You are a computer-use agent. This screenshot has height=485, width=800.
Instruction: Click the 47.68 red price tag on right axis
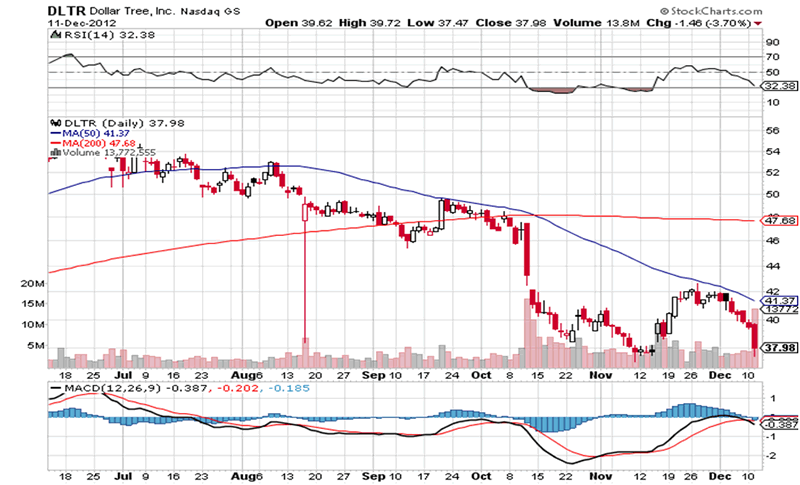[x=779, y=220]
